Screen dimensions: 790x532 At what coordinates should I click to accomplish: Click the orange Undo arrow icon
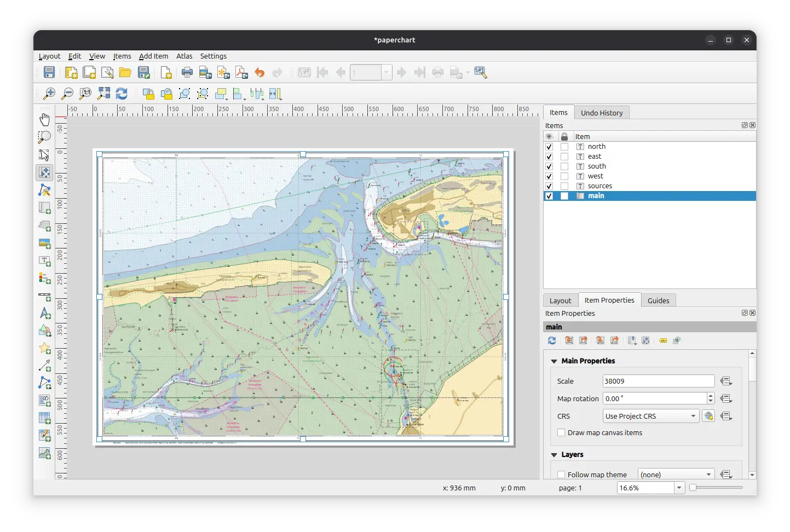[260, 72]
